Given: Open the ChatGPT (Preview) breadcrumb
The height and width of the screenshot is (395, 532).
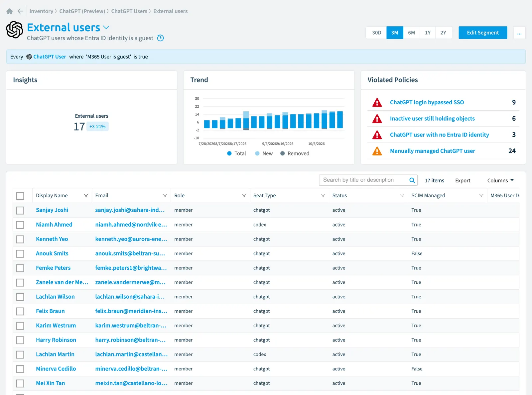Looking at the screenshot, I should pyautogui.click(x=82, y=11).
